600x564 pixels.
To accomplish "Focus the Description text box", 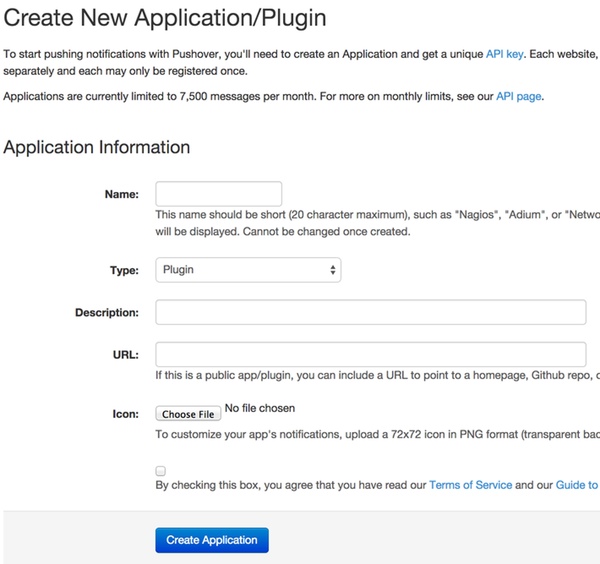I will (370, 313).
